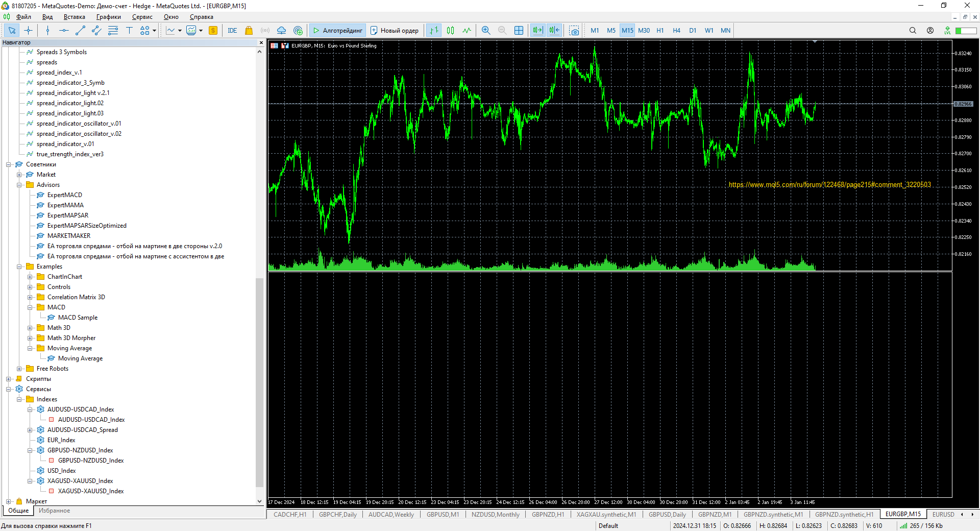This screenshot has width=980, height=531.
Task: Open the trading signals icon
Action: coord(265,31)
